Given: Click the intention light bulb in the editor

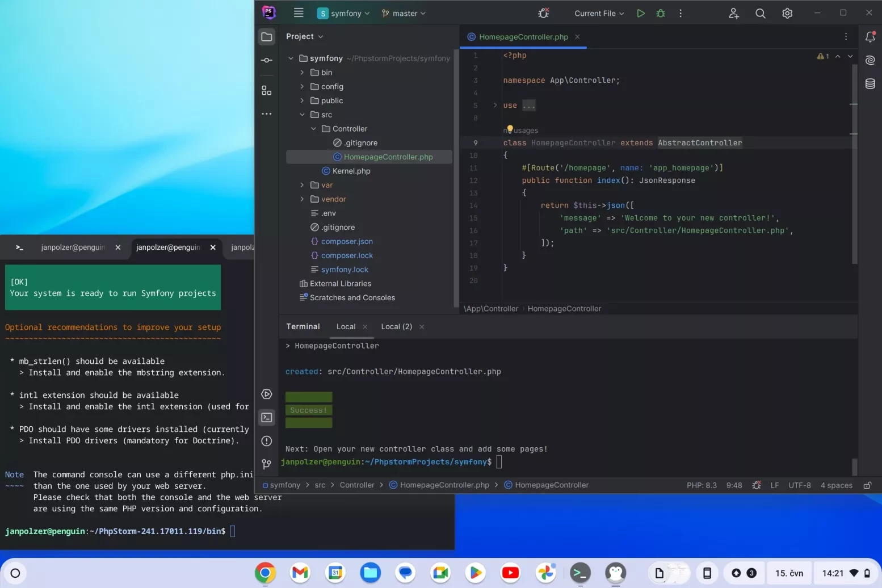Looking at the screenshot, I should pyautogui.click(x=510, y=129).
